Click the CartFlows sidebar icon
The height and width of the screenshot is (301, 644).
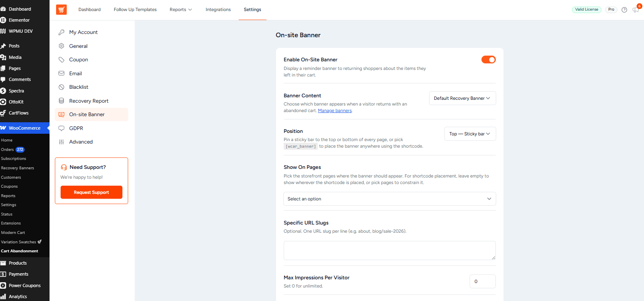click(x=3, y=113)
